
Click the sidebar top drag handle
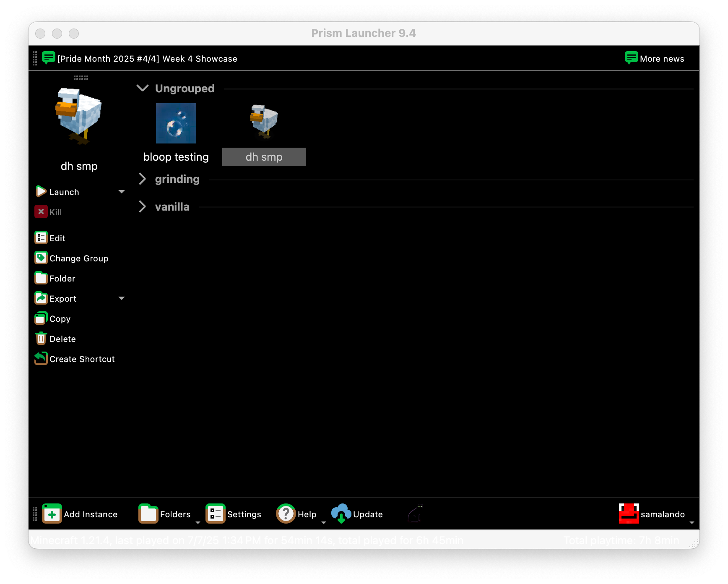pos(81,78)
